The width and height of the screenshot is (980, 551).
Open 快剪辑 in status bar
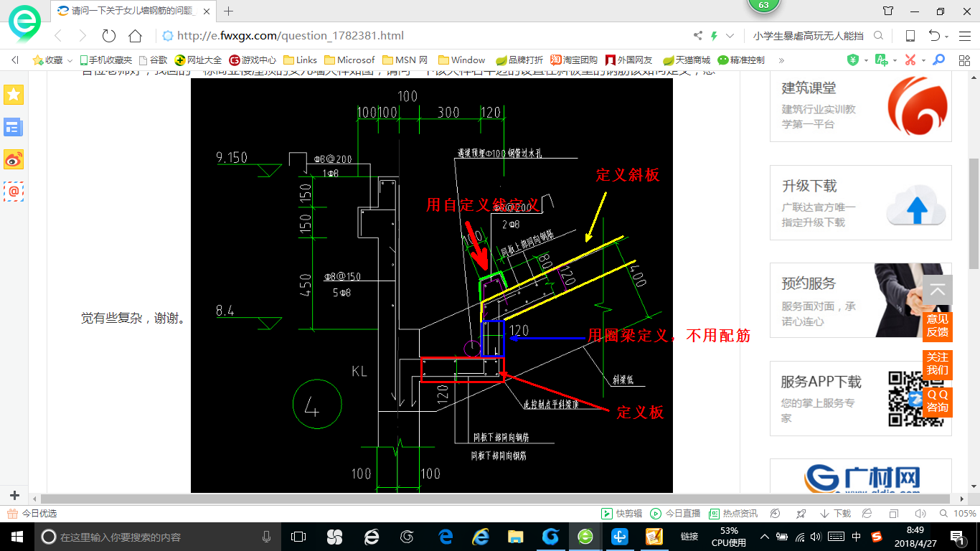point(622,514)
